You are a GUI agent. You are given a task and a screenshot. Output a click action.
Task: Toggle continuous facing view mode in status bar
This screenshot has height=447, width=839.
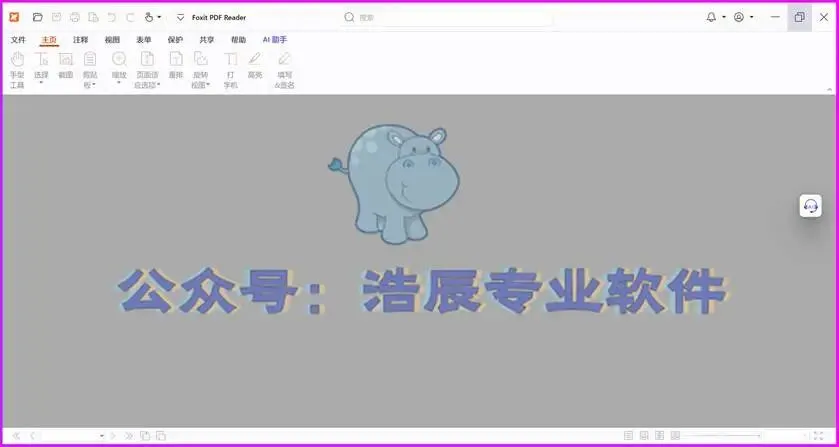coord(675,436)
